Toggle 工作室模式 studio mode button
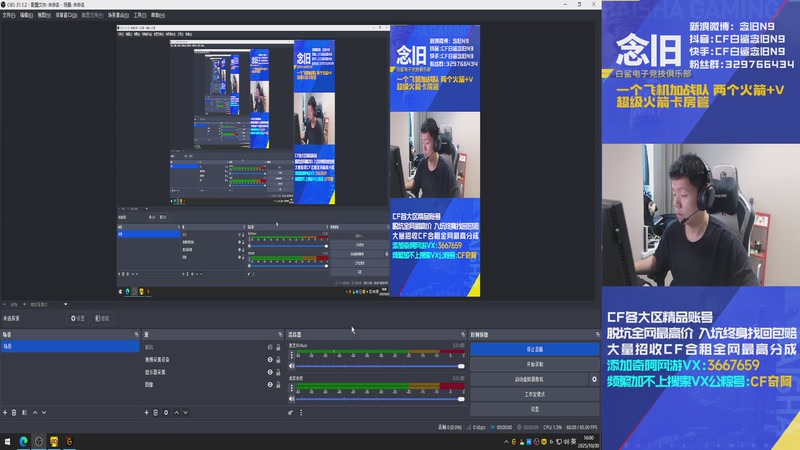 click(534, 394)
